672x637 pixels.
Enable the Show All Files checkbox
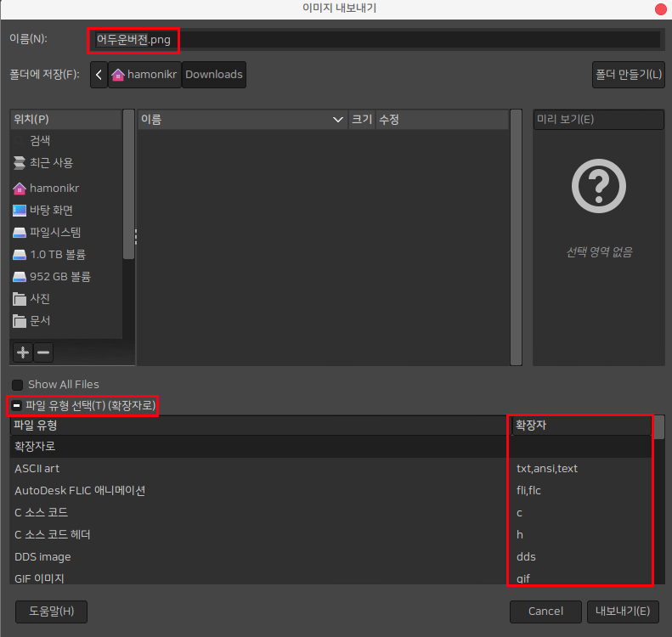[x=18, y=385]
